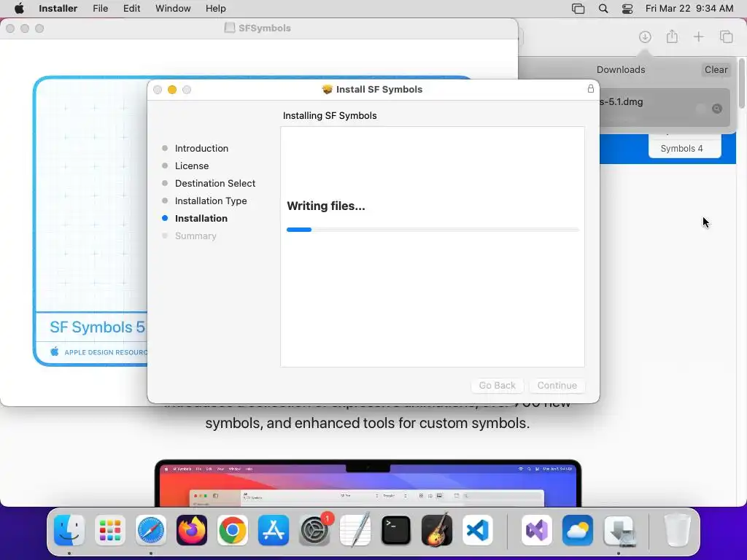This screenshot has height=560, width=747.
Task: Open the cloud weather app in Dock
Action: point(578,530)
